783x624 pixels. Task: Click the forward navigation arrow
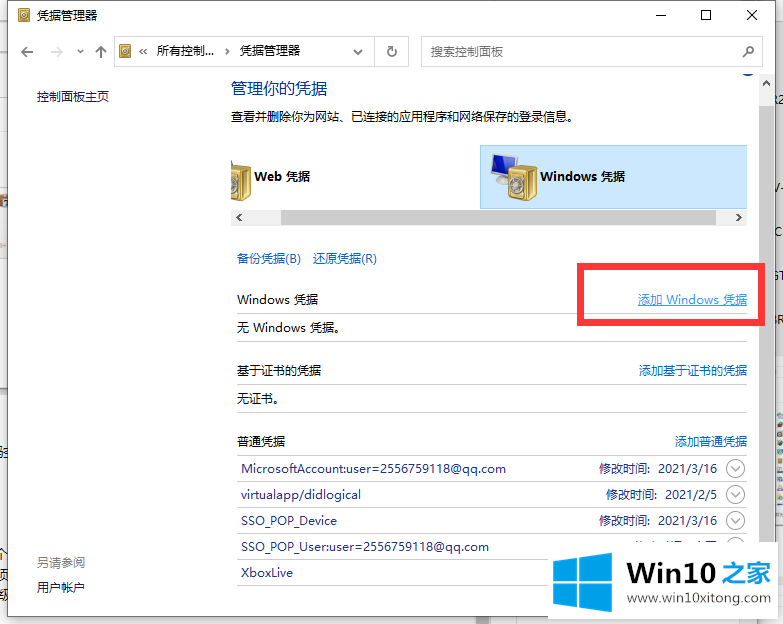(56, 52)
